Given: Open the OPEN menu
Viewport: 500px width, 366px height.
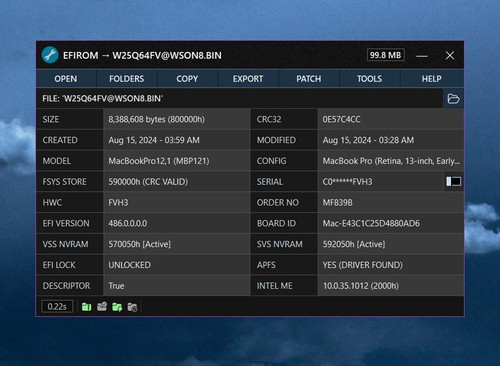Looking at the screenshot, I should (66, 79).
